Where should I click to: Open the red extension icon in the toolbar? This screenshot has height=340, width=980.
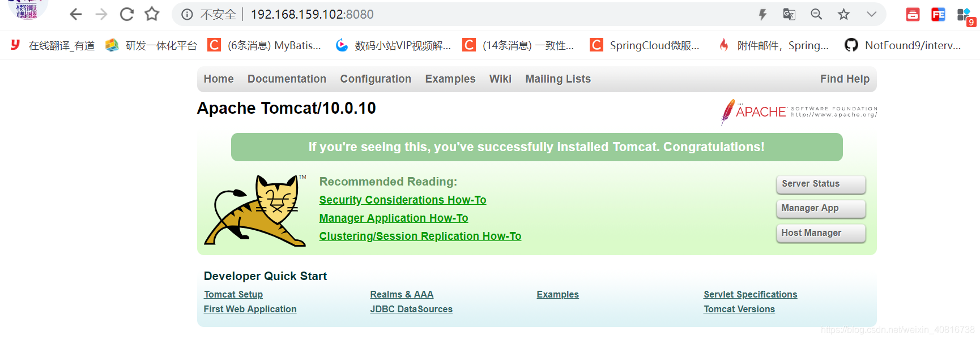[x=913, y=14]
